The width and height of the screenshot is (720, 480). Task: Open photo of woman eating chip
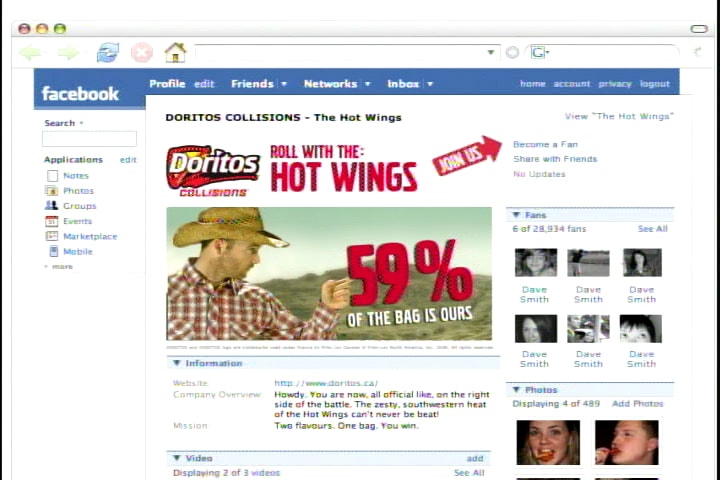pos(548,442)
